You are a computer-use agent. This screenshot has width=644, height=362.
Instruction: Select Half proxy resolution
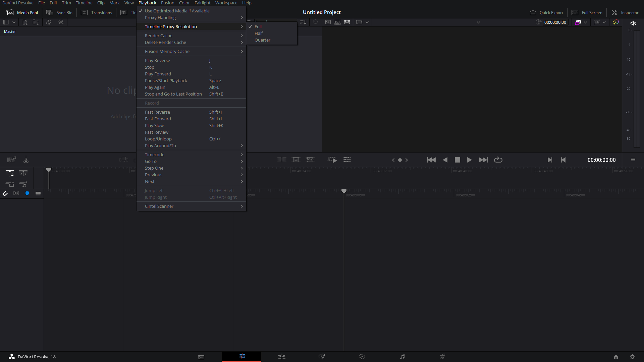point(259,33)
